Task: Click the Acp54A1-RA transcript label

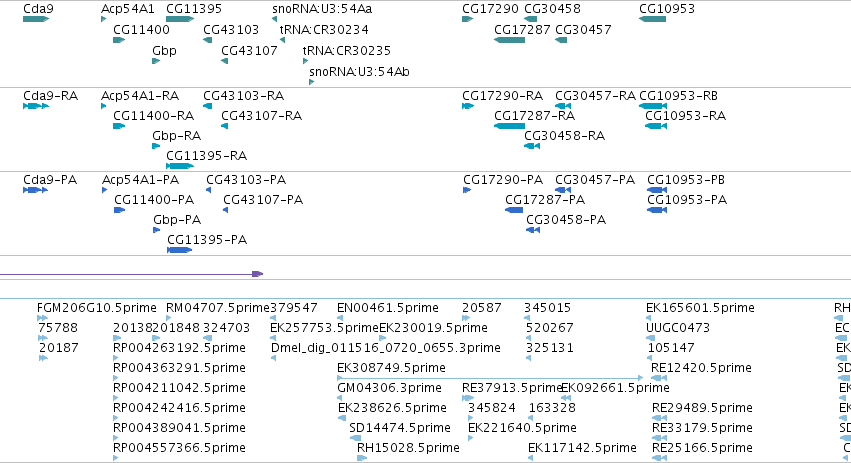Action: (x=140, y=96)
